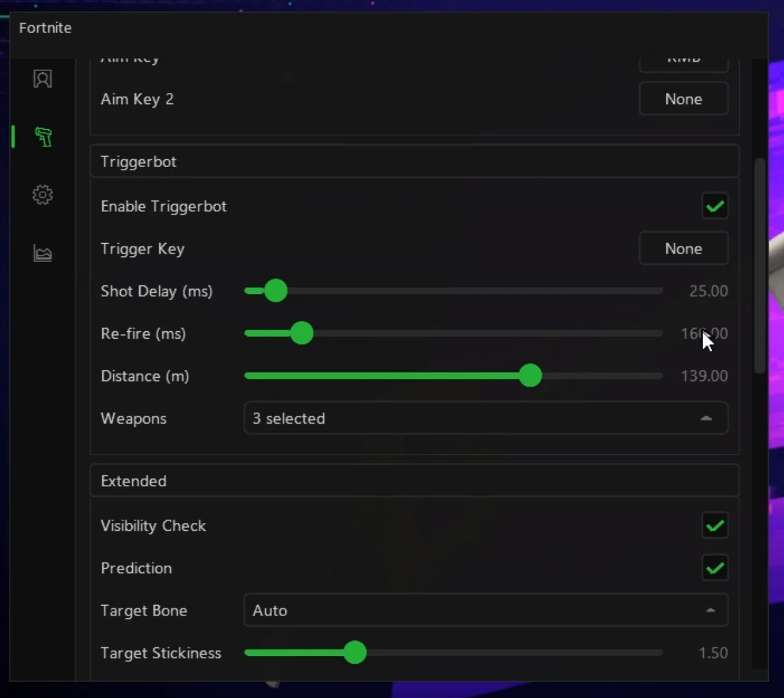This screenshot has width=784, height=698.
Task: Open the player profile sidebar icon
Action: click(x=42, y=79)
